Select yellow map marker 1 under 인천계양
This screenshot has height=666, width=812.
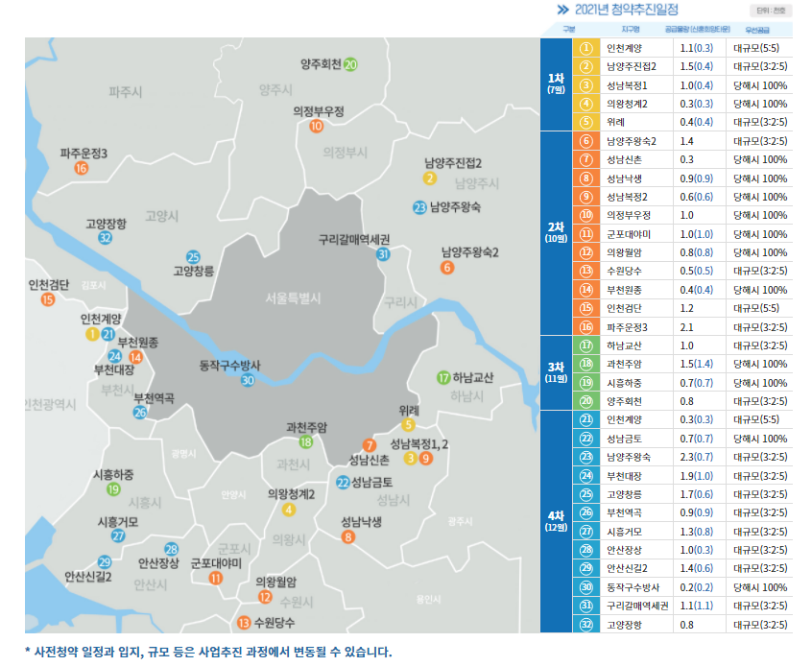click(93, 334)
